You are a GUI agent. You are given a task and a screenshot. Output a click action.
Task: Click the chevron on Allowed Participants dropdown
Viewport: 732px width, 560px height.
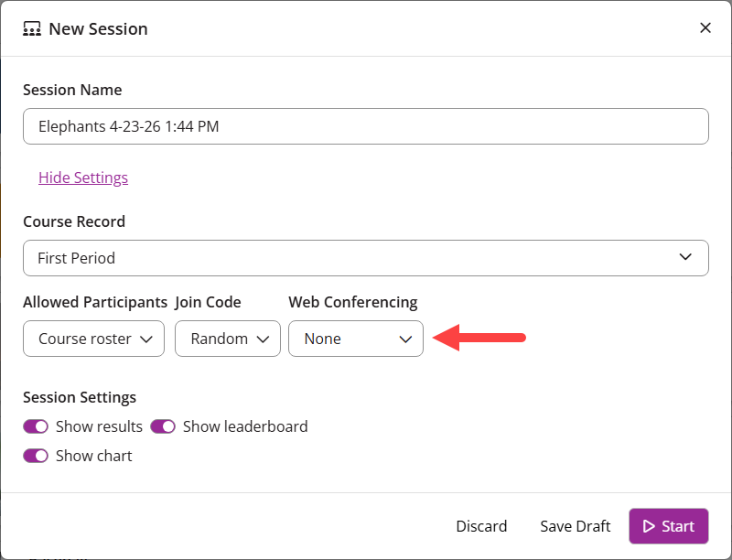point(145,339)
